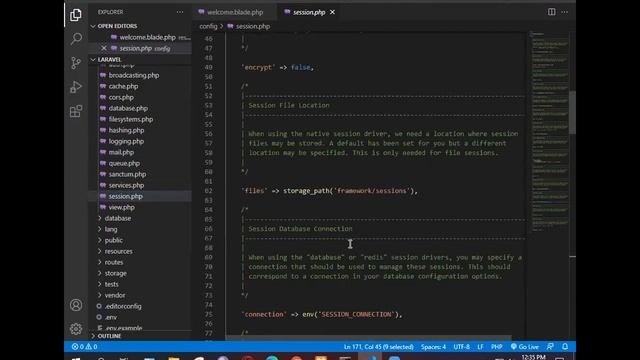Click the editor minimap
The height and width of the screenshot is (360, 640).
[549, 133]
